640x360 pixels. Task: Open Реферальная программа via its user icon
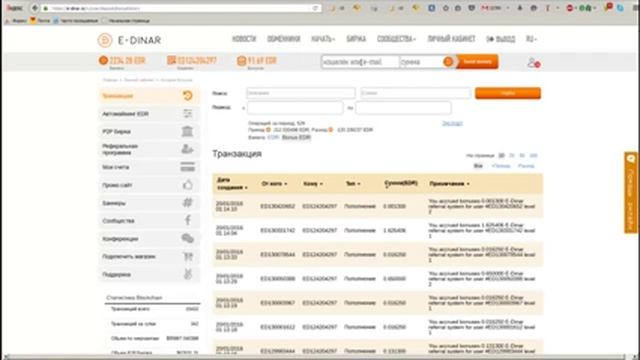pyautogui.click(x=187, y=149)
